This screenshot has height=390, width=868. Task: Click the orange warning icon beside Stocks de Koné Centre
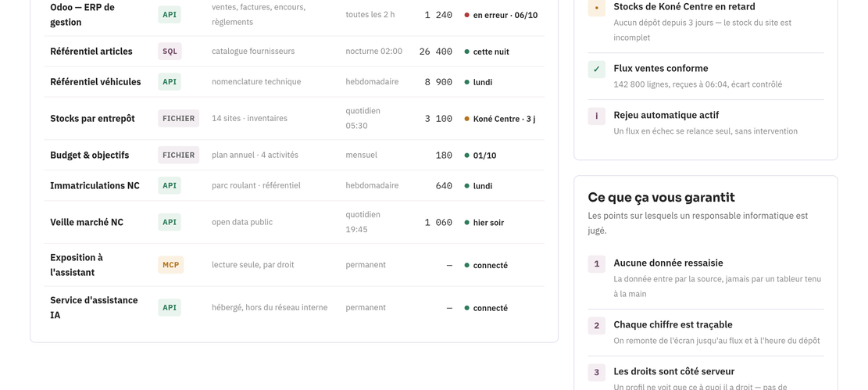(596, 9)
